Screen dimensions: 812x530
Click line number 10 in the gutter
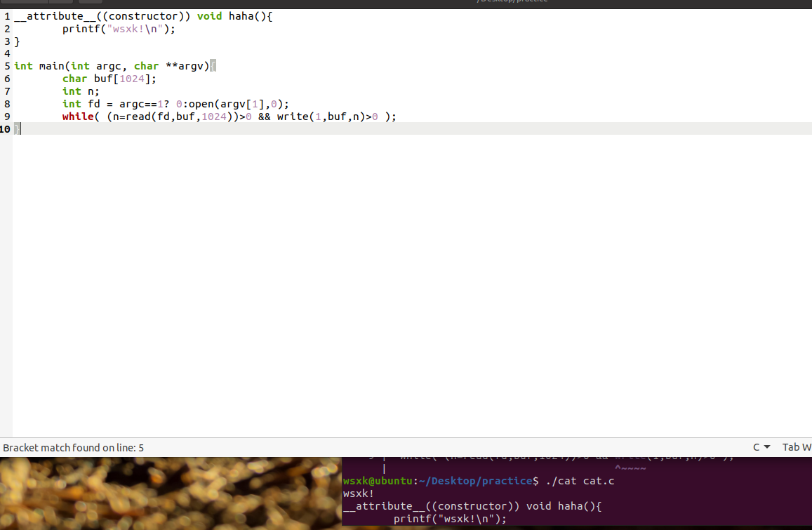coord(5,129)
